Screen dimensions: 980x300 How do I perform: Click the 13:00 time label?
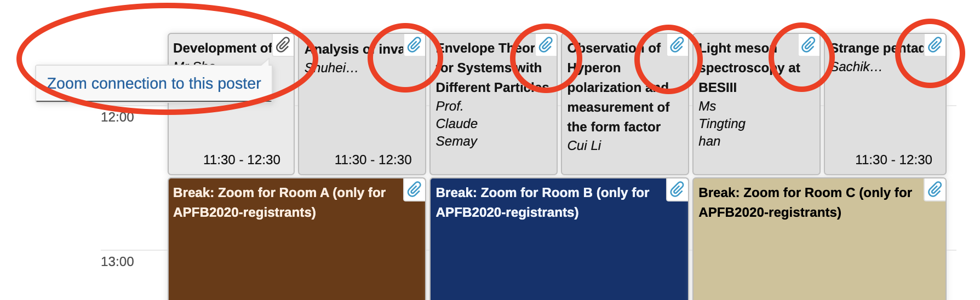click(x=117, y=262)
